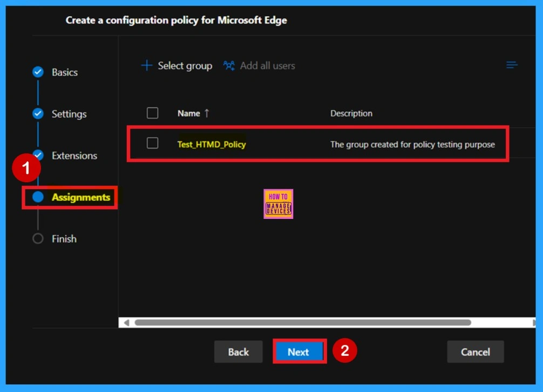Click the scrollbar left arrow

point(126,322)
